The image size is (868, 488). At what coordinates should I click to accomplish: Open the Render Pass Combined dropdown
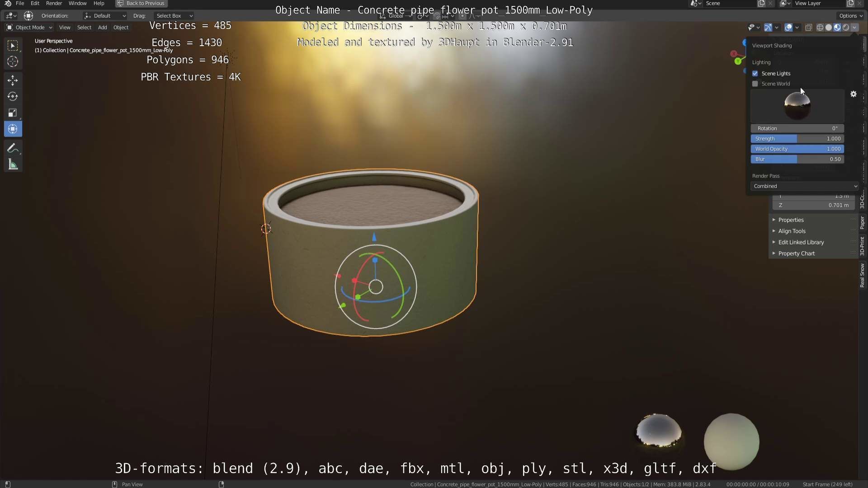(x=805, y=186)
